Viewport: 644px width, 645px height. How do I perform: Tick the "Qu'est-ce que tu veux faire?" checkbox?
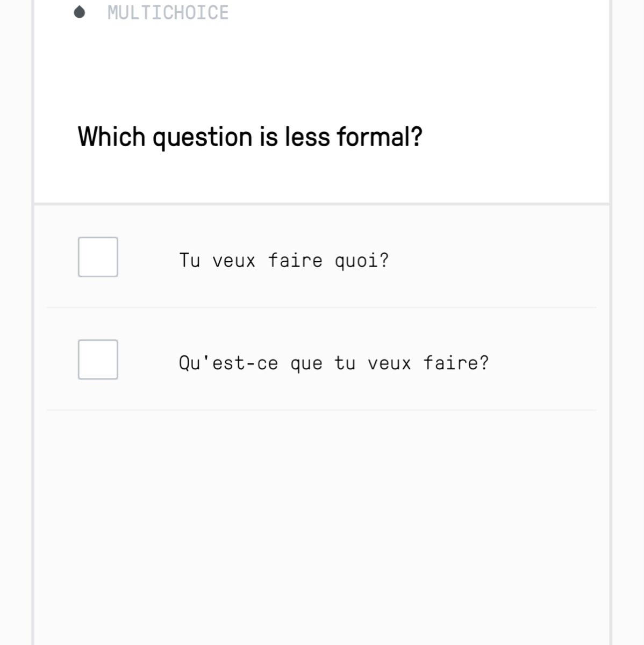98,360
